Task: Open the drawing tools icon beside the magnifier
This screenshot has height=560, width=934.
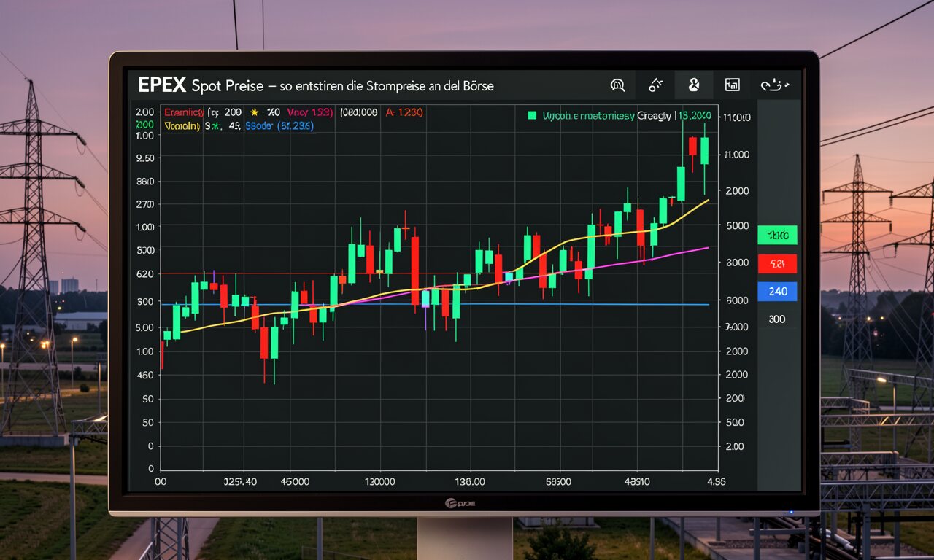Action: (x=655, y=85)
